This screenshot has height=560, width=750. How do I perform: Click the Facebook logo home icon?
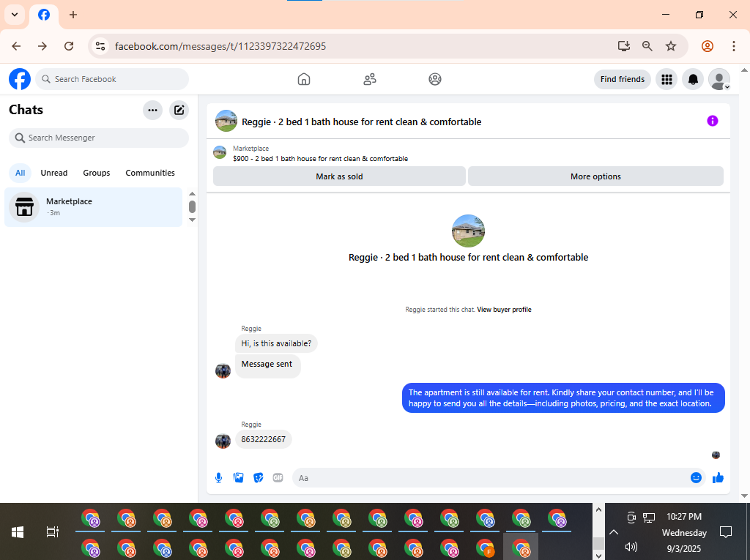[20, 79]
